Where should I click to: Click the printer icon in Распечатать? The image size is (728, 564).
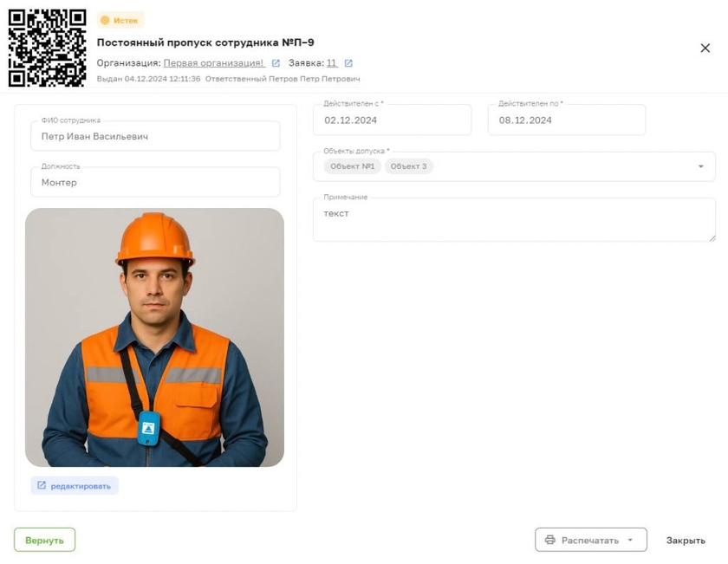point(549,541)
